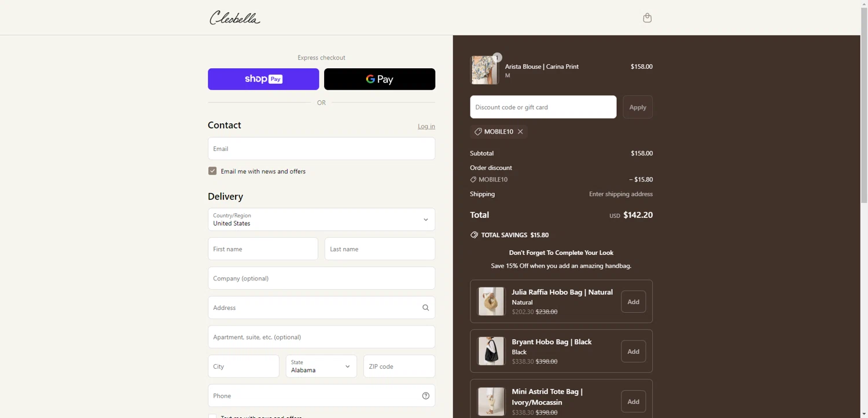The height and width of the screenshot is (418, 868).
Task: Focus the Apartment, suite, etc. field
Action: pos(321,337)
